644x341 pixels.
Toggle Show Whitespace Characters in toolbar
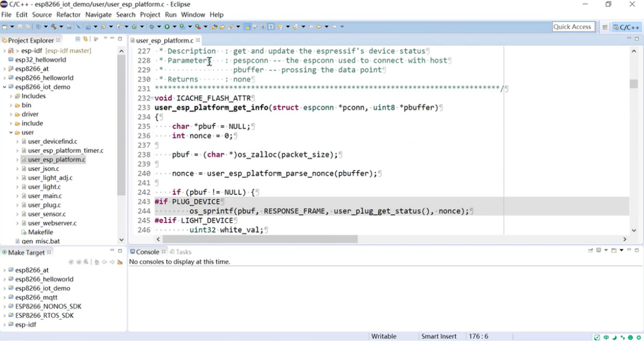[x=270, y=27]
